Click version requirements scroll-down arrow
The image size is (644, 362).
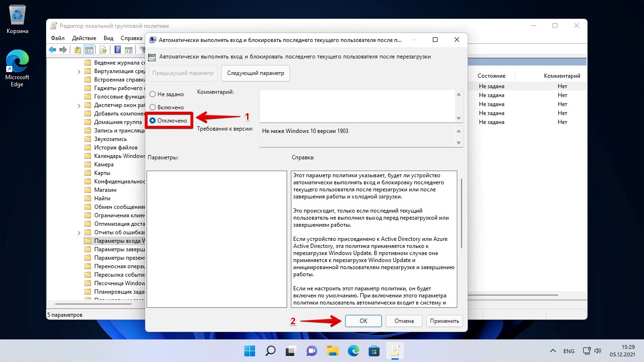pos(459,142)
